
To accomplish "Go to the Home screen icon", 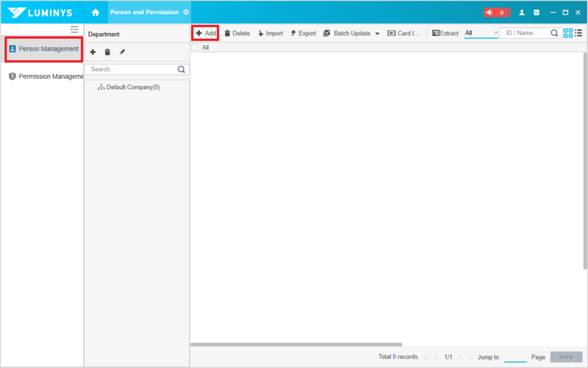I will coord(96,13).
